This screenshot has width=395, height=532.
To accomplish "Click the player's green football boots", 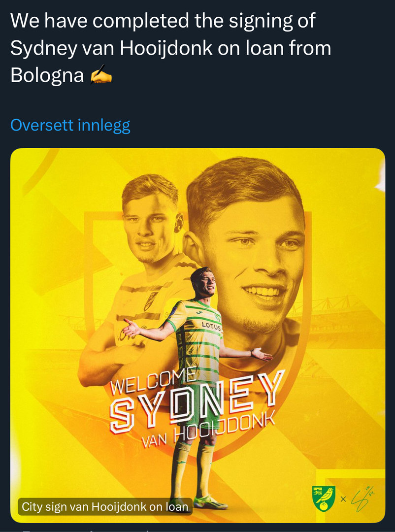I will pyautogui.click(x=209, y=502).
